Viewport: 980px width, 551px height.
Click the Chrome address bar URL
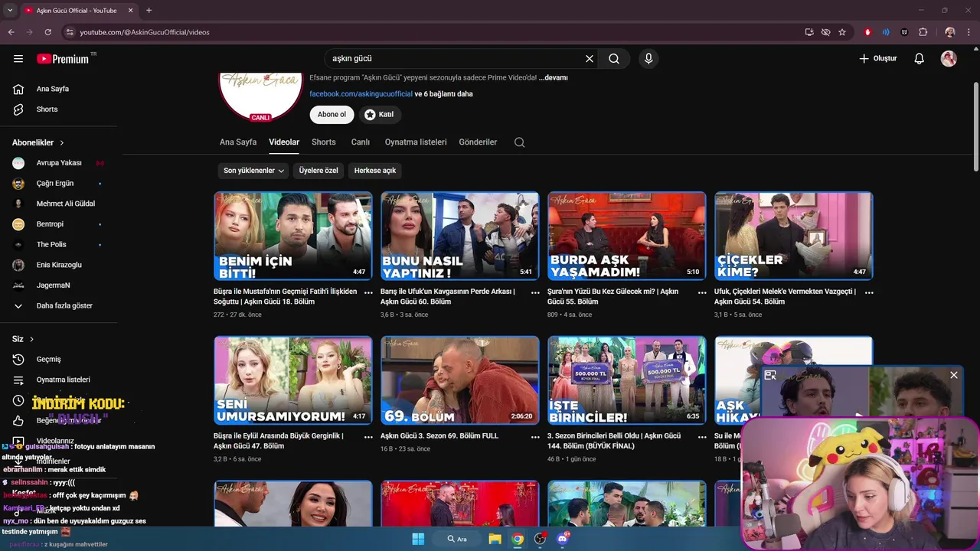145,32
